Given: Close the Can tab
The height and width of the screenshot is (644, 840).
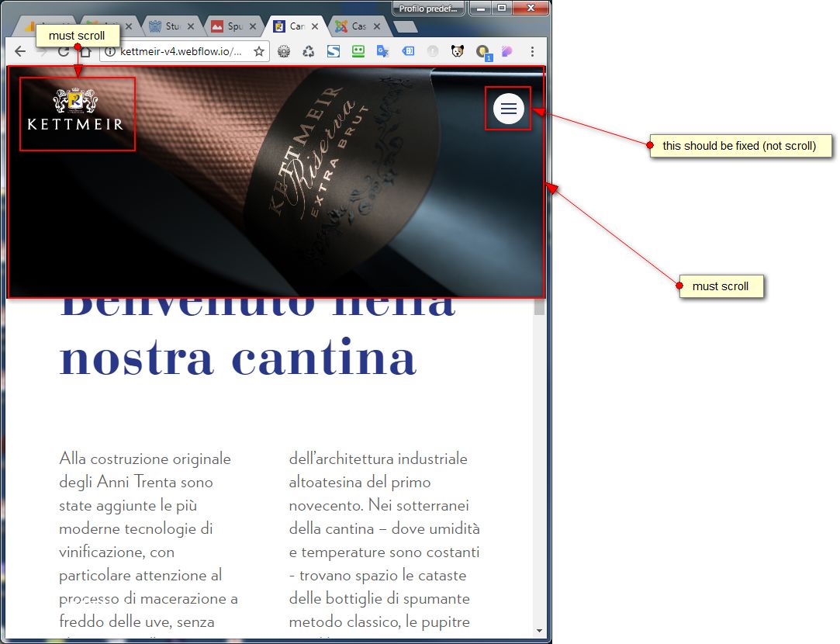Looking at the screenshot, I should pos(315,26).
